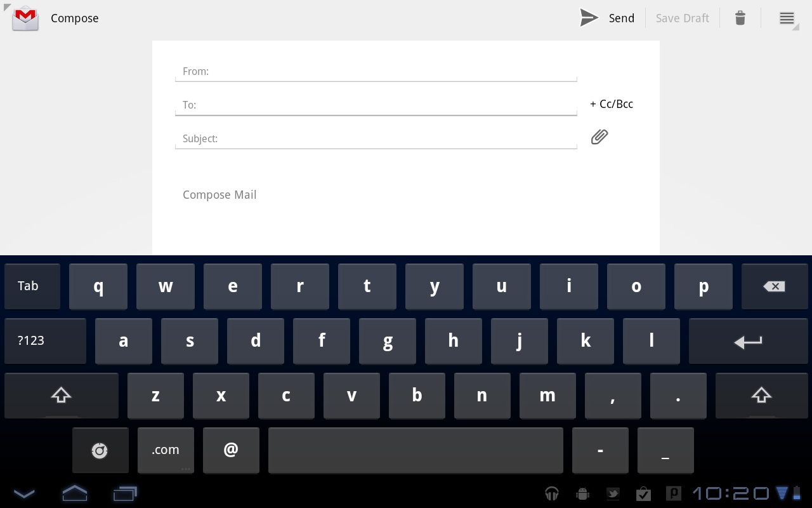Viewport: 812px width, 508px height.
Task: Tap the t key
Action: tap(367, 286)
